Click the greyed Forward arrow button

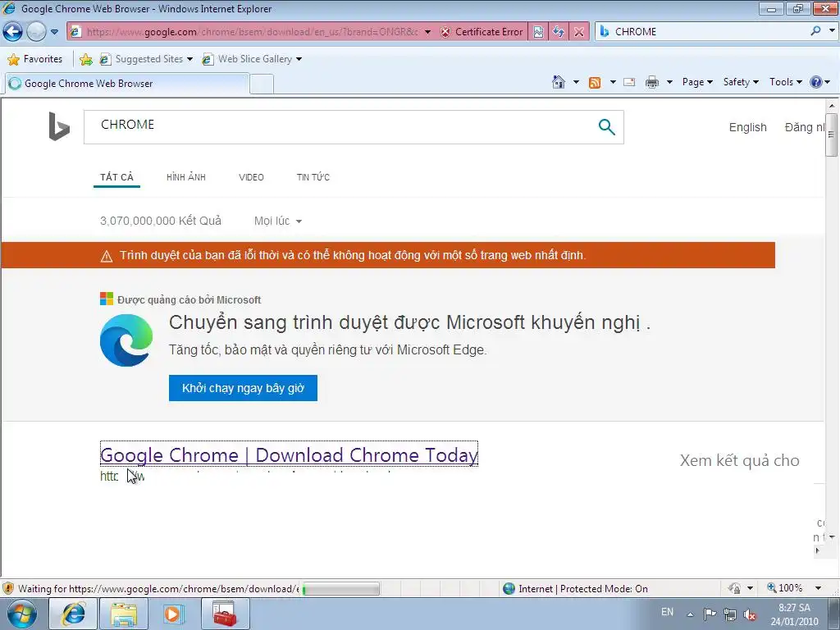click(x=36, y=32)
